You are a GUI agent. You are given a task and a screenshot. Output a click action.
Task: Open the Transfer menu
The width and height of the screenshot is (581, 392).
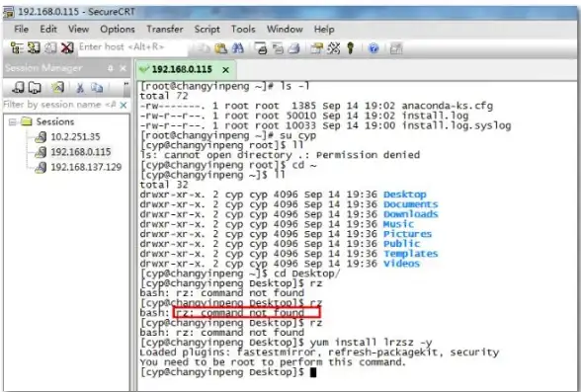pos(165,30)
